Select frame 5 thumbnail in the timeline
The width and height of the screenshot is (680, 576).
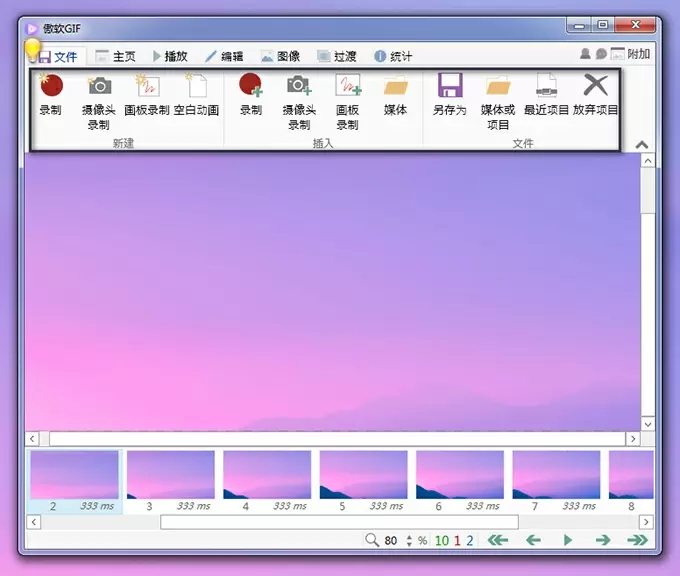(x=363, y=475)
